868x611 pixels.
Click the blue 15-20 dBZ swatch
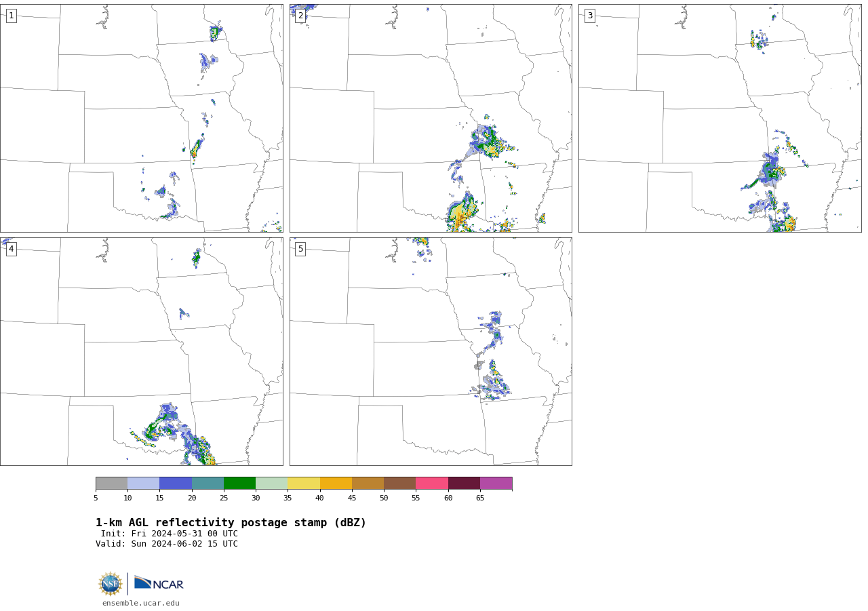click(176, 484)
